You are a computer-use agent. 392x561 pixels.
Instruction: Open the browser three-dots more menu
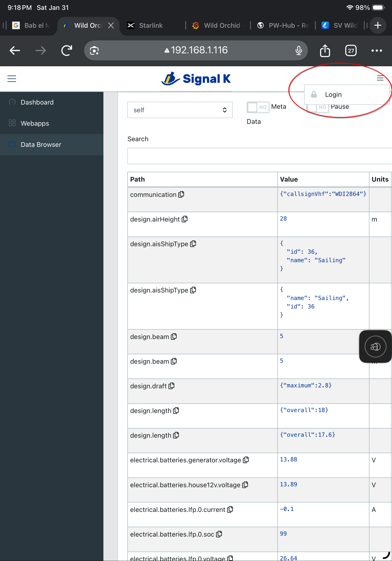click(x=376, y=51)
